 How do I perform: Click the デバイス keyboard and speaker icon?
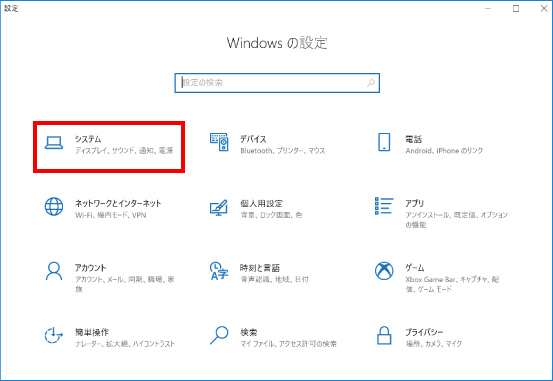click(219, 142)
